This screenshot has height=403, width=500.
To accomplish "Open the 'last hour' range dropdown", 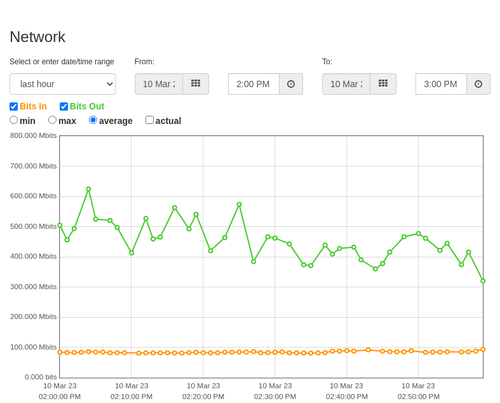I will (x=63, y=84).
